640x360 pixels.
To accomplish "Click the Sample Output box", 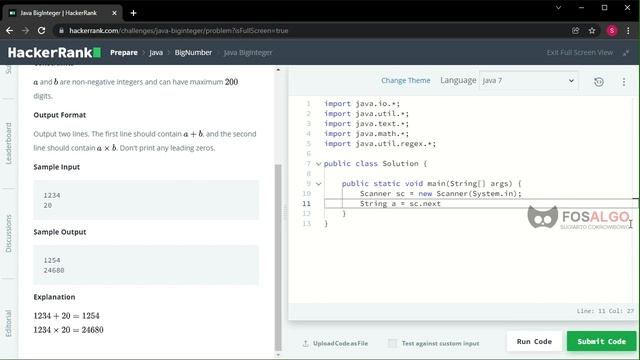I will tap(146, 265).
